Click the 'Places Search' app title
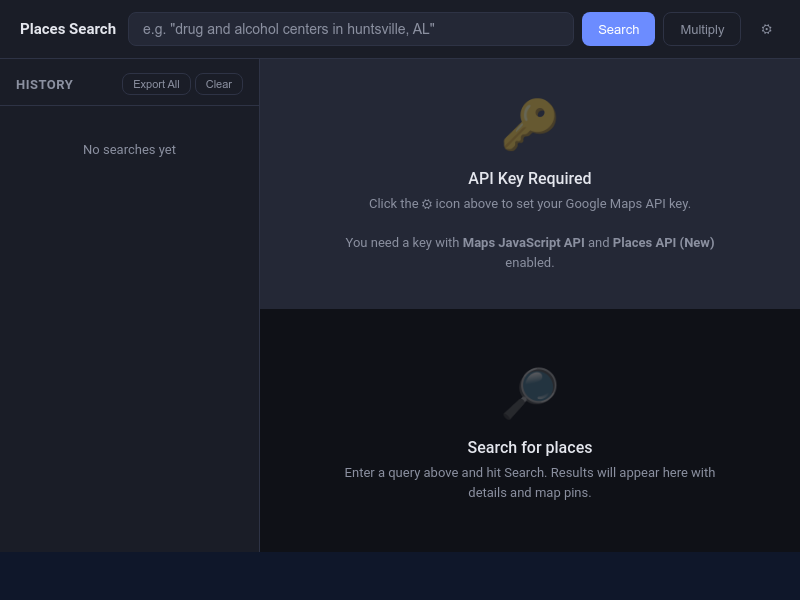Viewport: 800px width, 600px height. pos(68,29)
